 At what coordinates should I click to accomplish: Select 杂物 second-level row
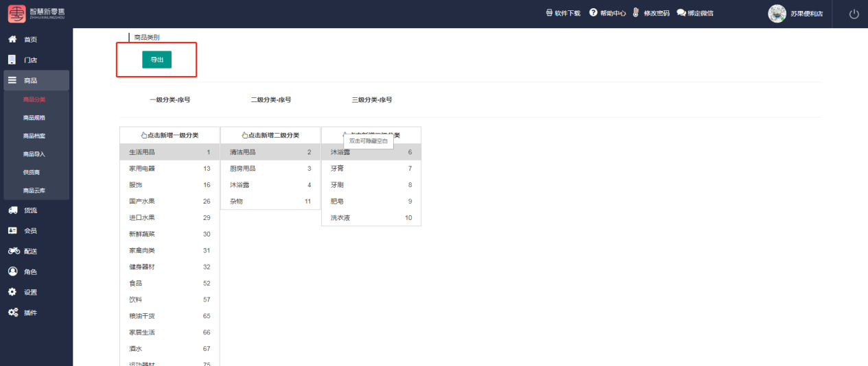coord(270,202)
